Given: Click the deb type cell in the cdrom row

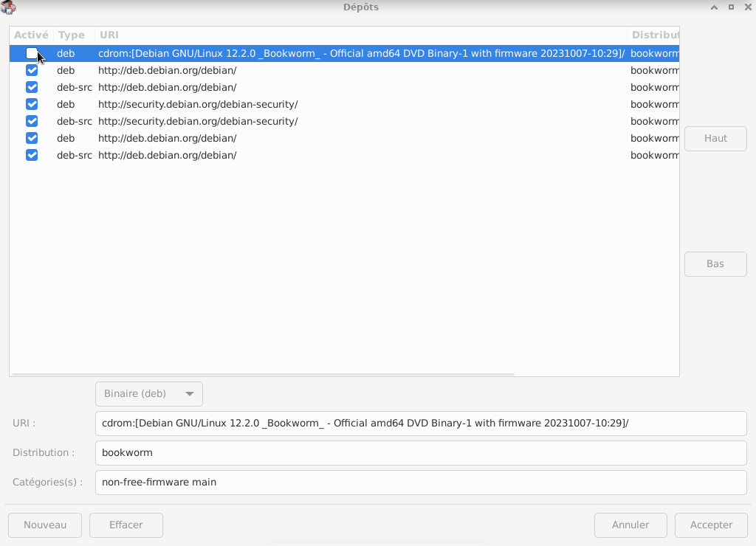Looking at the screenshot, I should pyautogui.click(x=66, y=53).
